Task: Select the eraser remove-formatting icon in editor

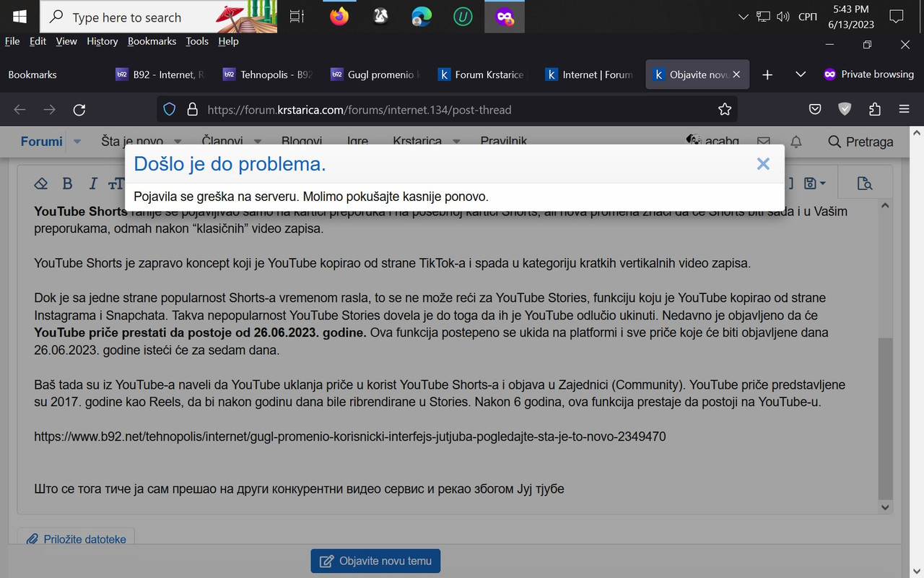Action: [41, 184]
